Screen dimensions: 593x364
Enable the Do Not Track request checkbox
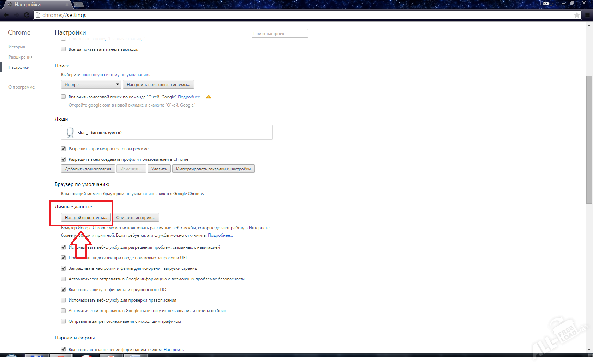coord(64,321)
